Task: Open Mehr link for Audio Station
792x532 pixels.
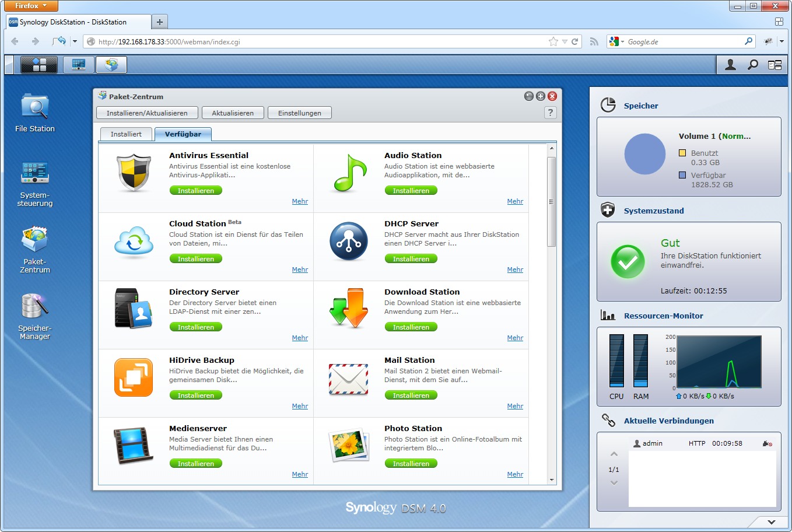Action: (x=515, y=201)
